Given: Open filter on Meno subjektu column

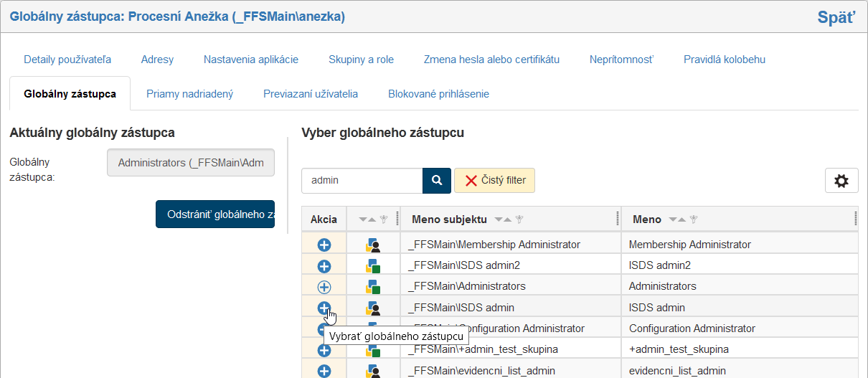Looking at the screenshot, I should point(519,219).
